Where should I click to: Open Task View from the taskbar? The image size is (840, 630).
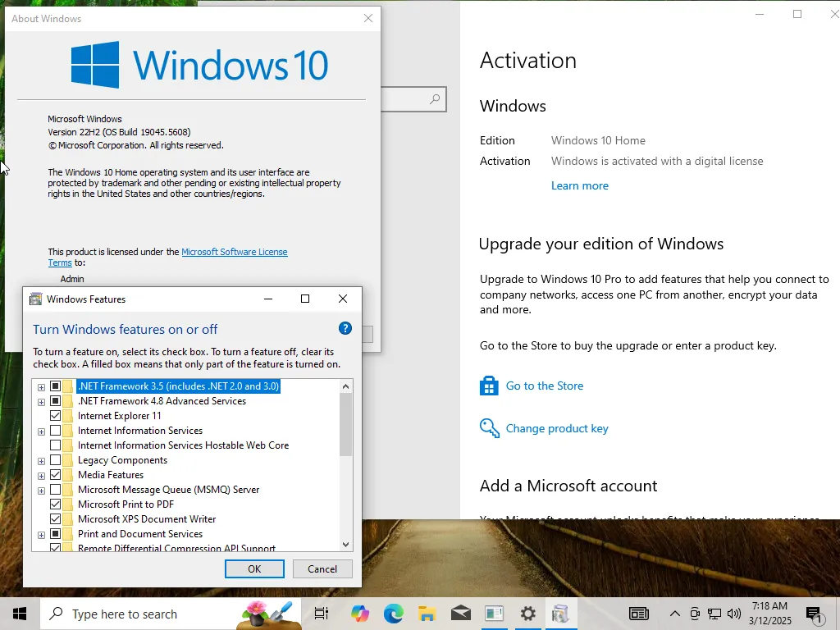pyautogui.click(x=322, y=614)
